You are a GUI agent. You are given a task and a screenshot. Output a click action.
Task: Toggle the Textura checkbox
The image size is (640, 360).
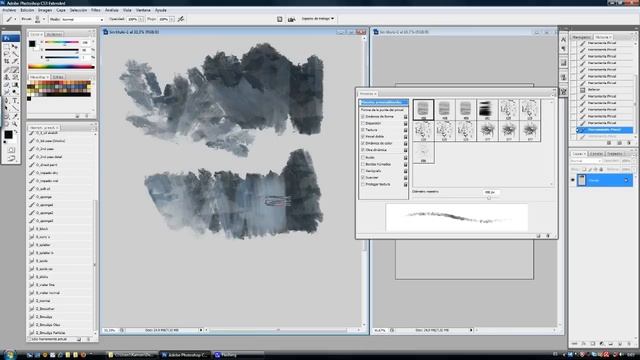click(x=363, y=130)
